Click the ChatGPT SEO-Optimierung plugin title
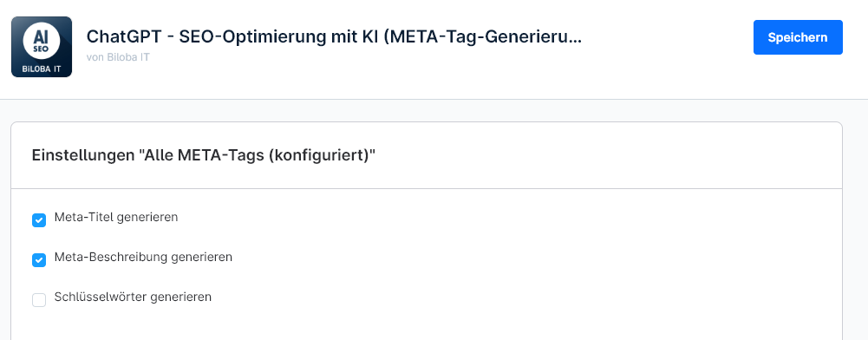 click(x=335, y=37)
